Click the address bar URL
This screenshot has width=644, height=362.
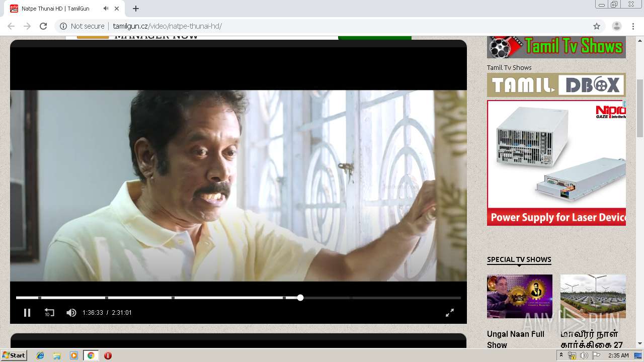click(167, 26)
